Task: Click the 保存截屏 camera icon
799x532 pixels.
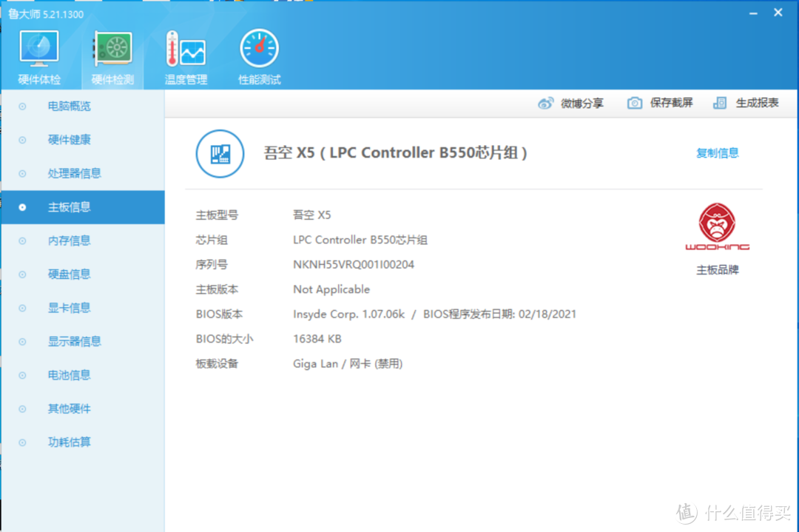Action: [634, 103]
